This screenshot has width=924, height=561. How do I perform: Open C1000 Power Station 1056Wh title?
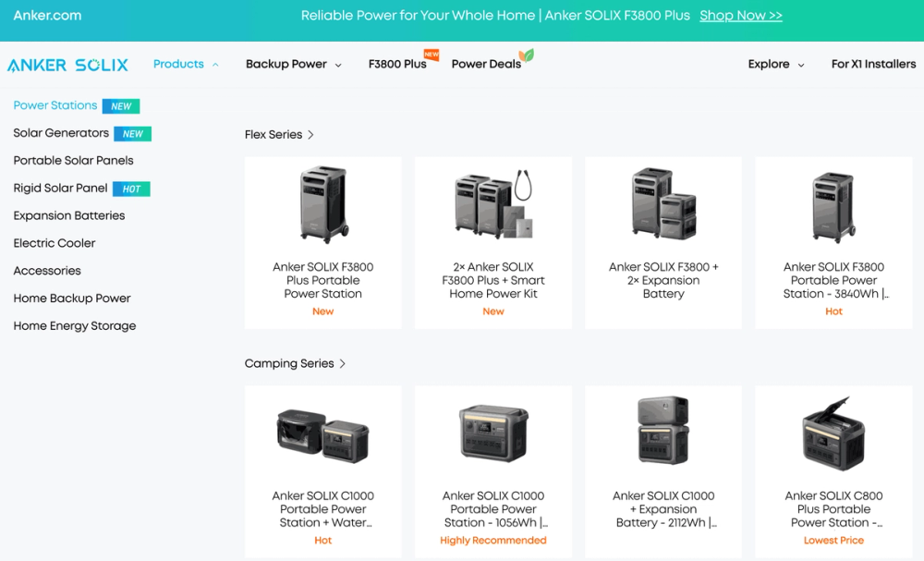coord(493,509)
